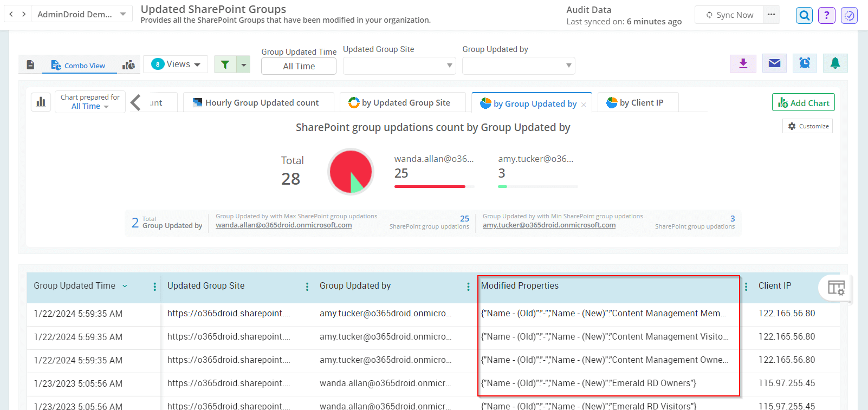
Task: Select the Combo View tab
Action: pos(79,65)
